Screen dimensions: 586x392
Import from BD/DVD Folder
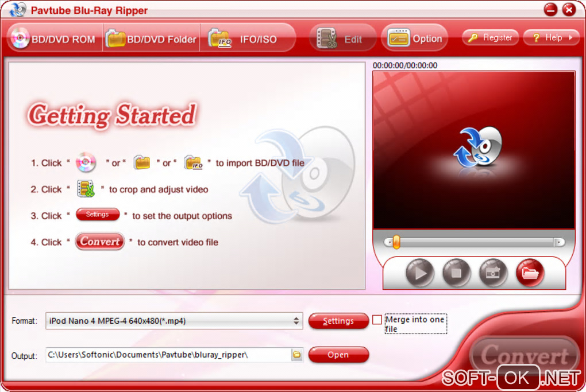click(151, 39)
